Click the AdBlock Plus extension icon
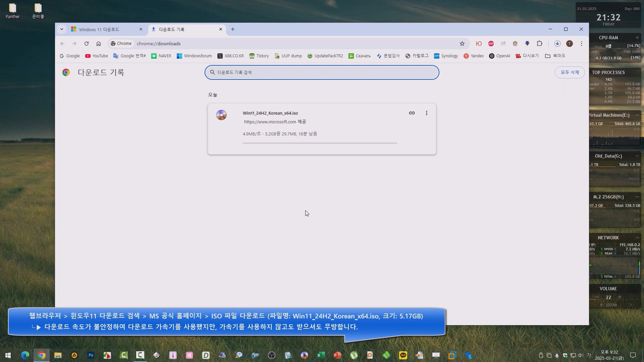 point(491,44)
